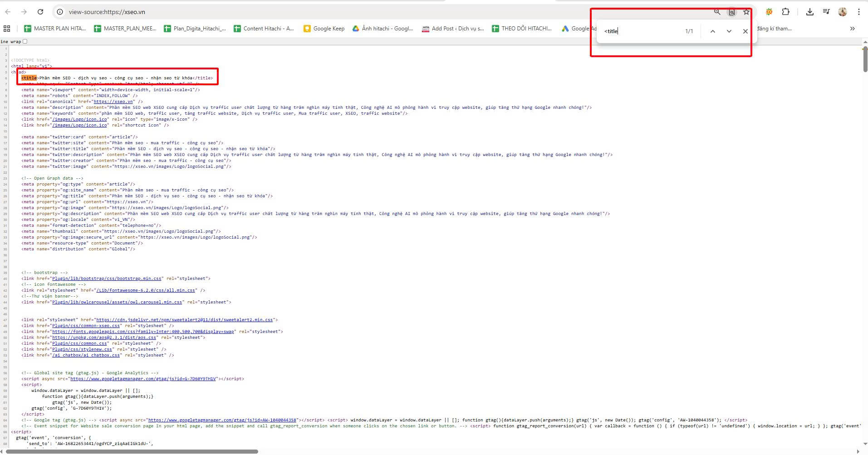Open Chrome three-dot menu
868x455 pixels.
[858, 12]
